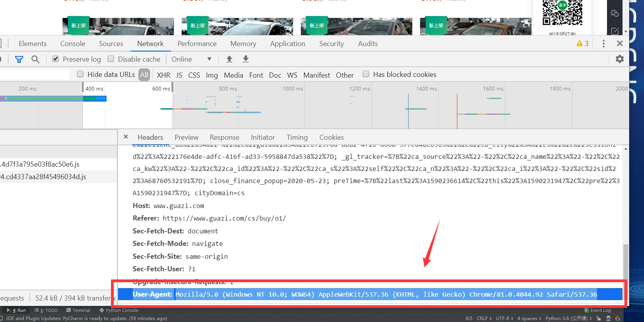Image resolution: width=644 pixels, height=322 pixels.
Task: Filter requests by JS
Action: (x=179, y=75)
